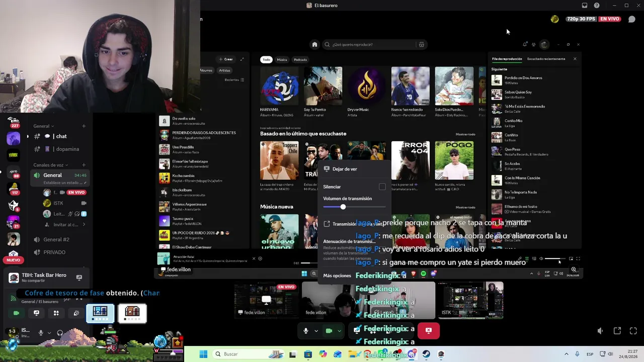Open the Discord server with 117 badge
644x362 pixels.
point(13,189)
